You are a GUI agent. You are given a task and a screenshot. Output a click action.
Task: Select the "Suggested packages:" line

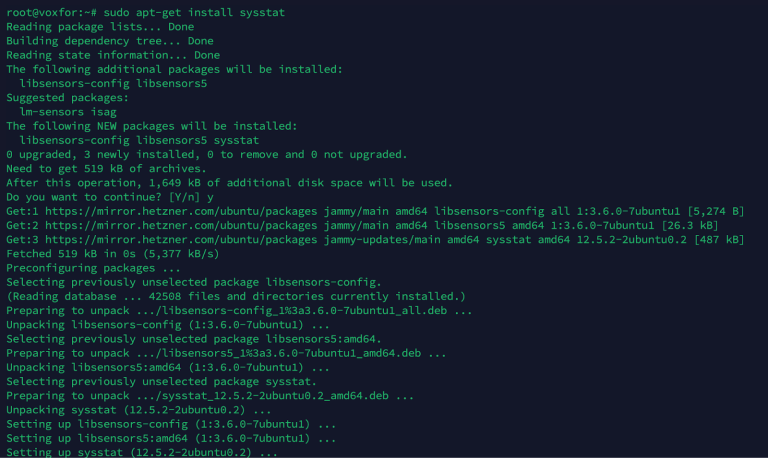[67, 98]
